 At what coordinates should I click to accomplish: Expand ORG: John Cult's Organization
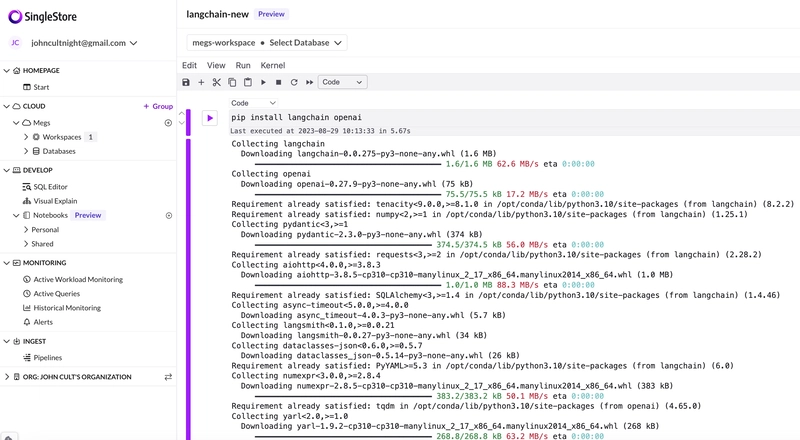(7, 377)
